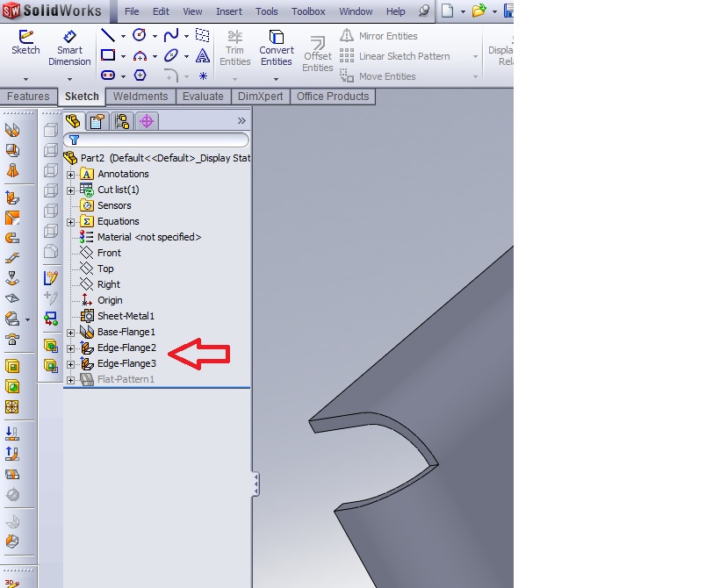
Task: Select the Slot sketch tool
Action: 108,75
